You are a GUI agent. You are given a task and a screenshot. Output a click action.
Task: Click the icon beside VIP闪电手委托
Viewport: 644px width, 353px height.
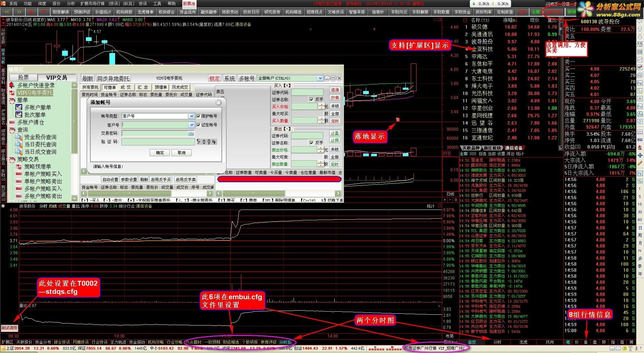pyautogui.click(x=12, y=93)
